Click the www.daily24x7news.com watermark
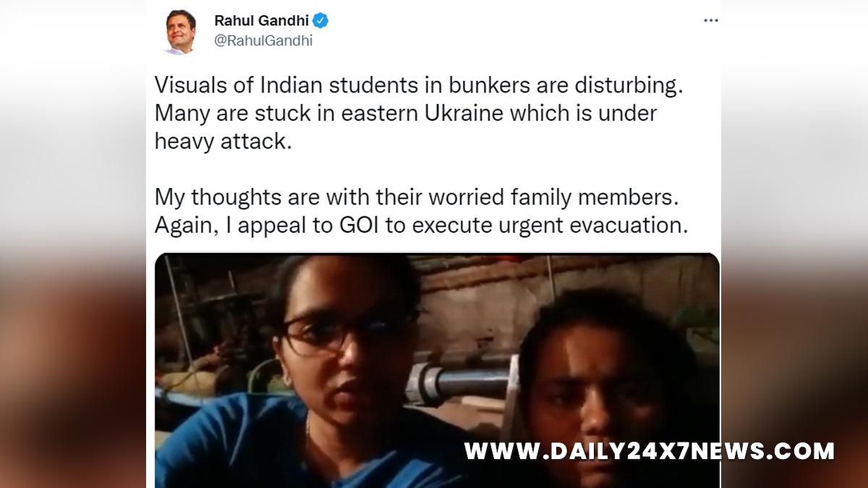The image size is (868, 488). click(x=649, y=452)
